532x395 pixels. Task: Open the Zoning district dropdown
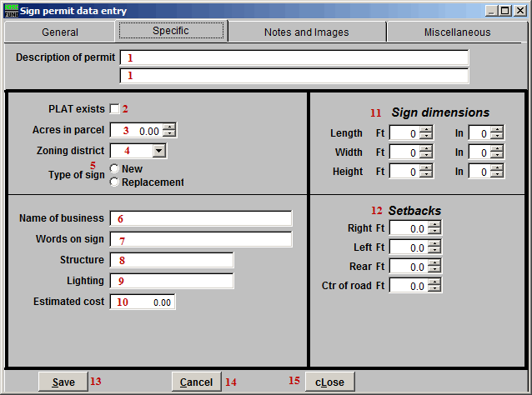159,151
